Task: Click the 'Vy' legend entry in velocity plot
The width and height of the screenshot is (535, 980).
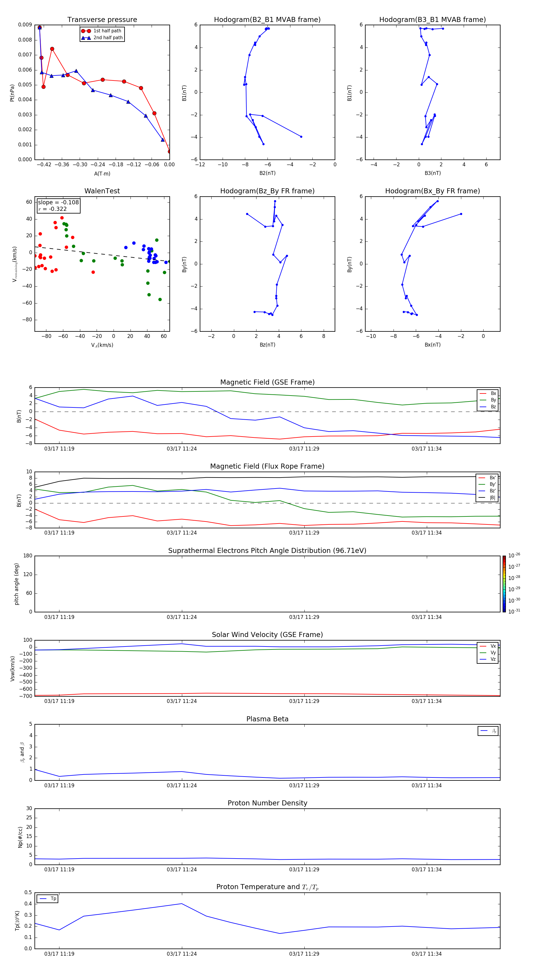Action: (x=488, y=652)
